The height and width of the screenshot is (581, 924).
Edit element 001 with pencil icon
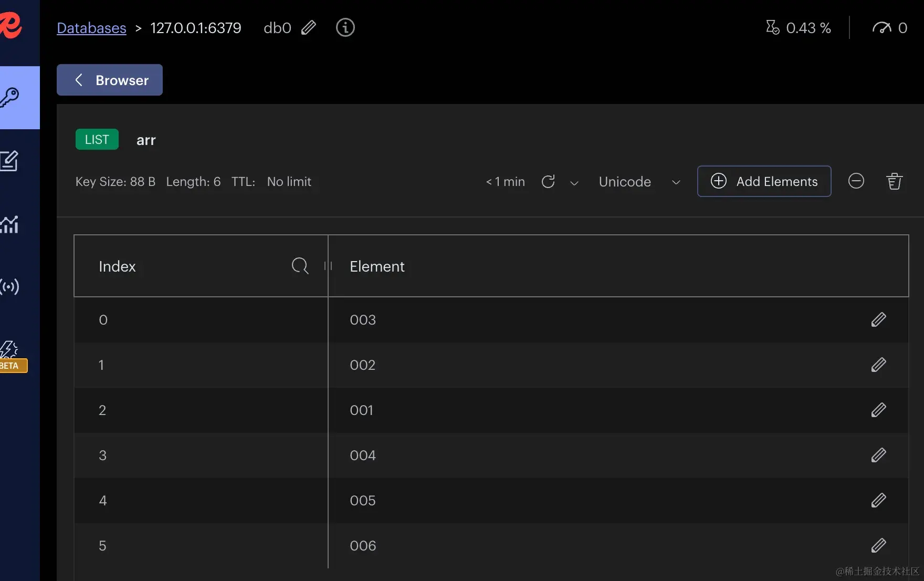(878, 410)
